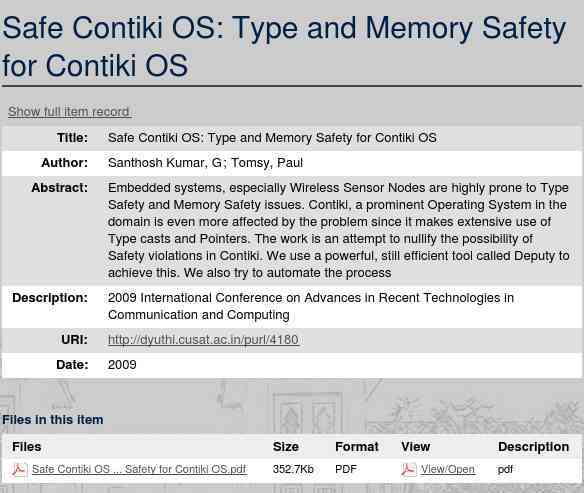Click the Format column header

[x=357, y=446]
